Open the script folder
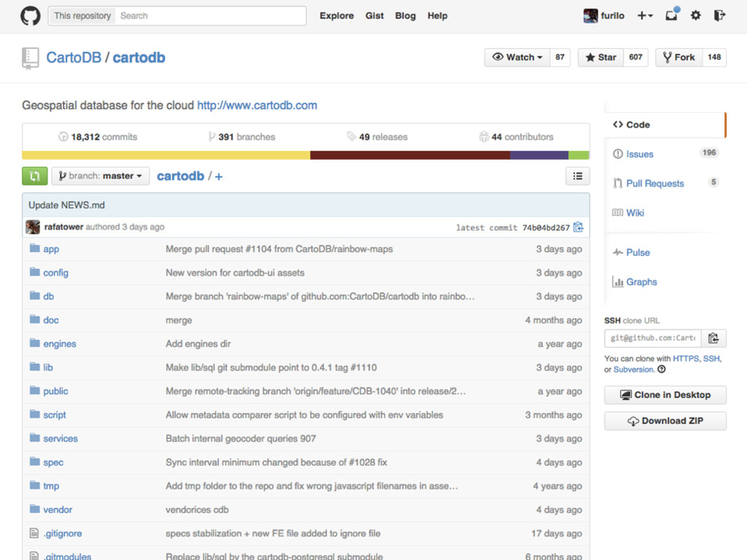 (55, 415)
